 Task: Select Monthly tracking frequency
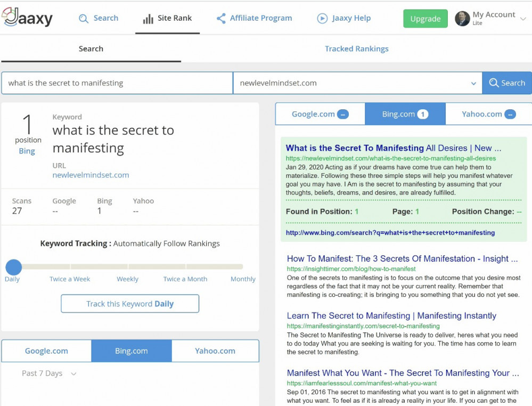(243, 279)
